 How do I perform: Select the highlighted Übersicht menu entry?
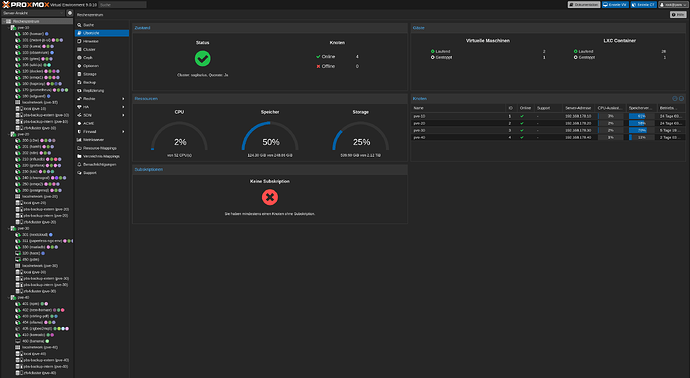(102, 33)
